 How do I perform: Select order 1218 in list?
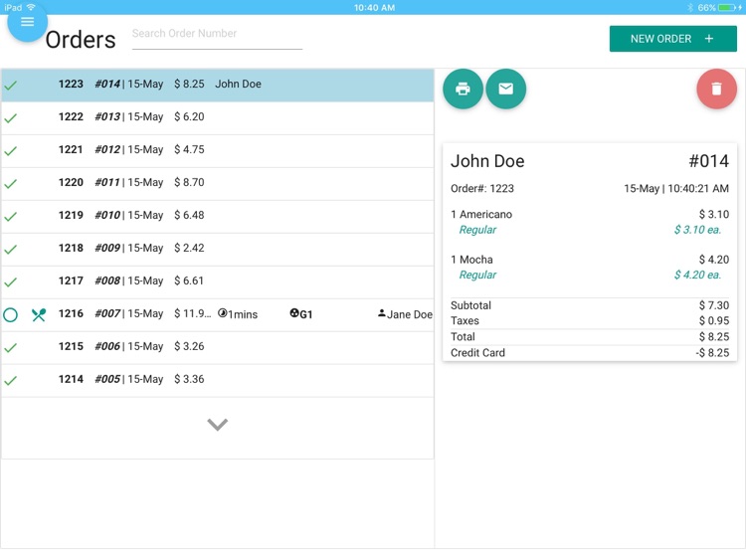pyautogui.click(x=218, y=249)
